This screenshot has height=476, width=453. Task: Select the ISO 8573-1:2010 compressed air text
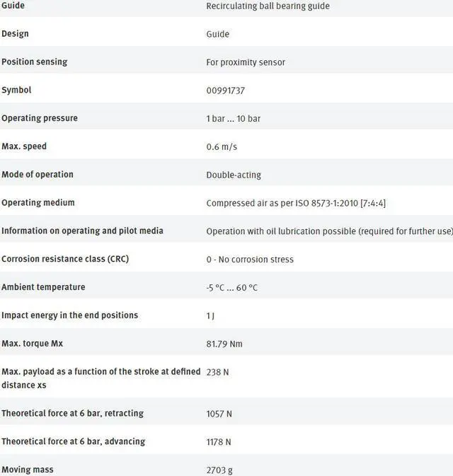point(296,203)
